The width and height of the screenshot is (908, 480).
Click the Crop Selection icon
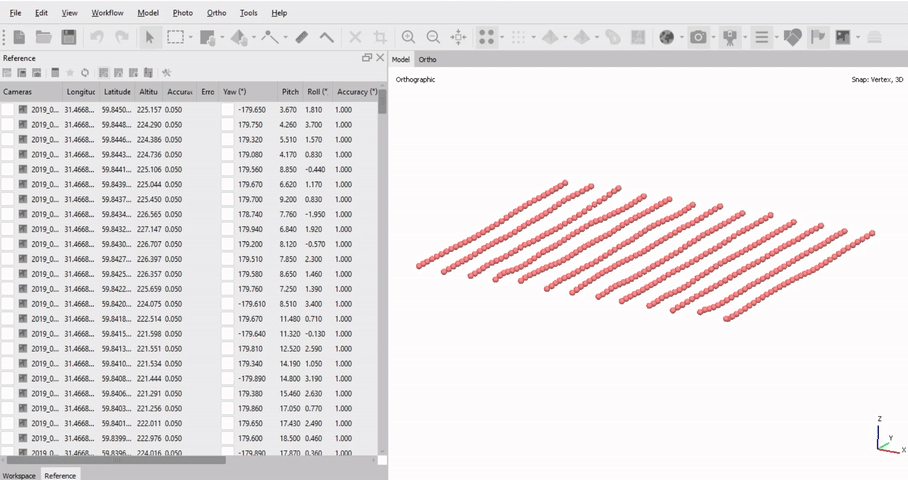coord(380,37)
